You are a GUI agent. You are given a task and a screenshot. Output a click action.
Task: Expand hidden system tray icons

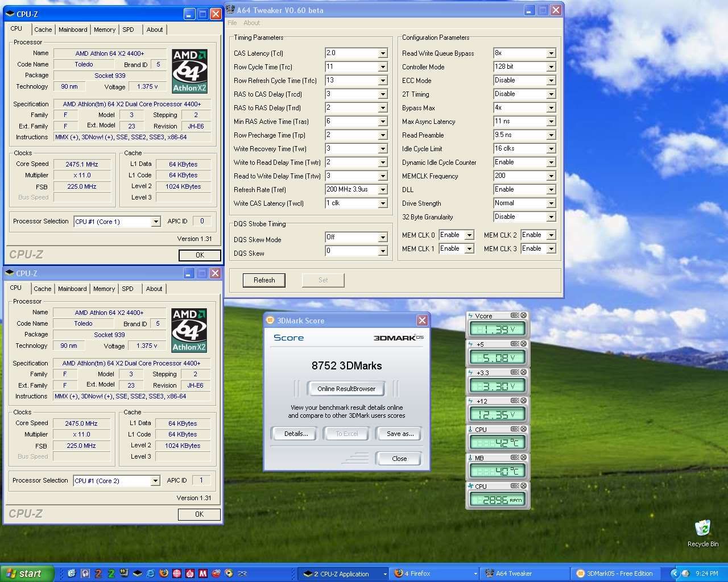[x=675, y=573]
